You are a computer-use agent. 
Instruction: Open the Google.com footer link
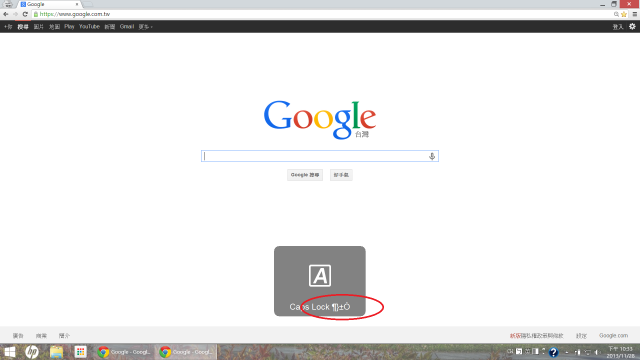pos(613,336)
